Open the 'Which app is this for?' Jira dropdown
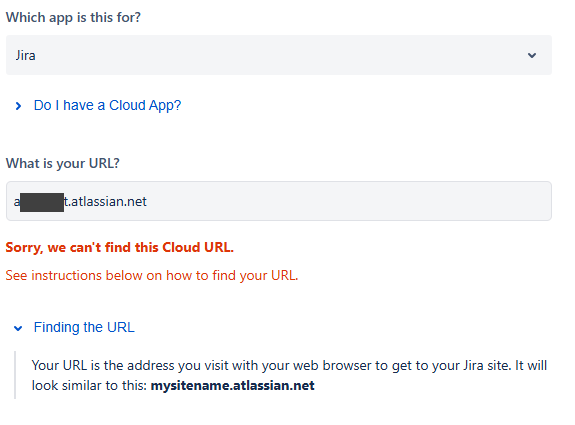The width and height of the screenshot is (575, 425). coord(279,55)
